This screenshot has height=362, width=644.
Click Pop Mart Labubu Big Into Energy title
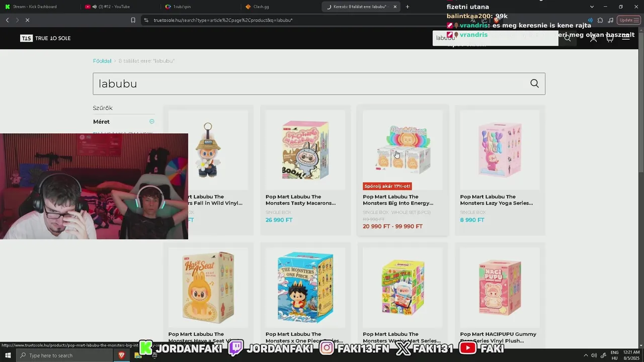398,200
